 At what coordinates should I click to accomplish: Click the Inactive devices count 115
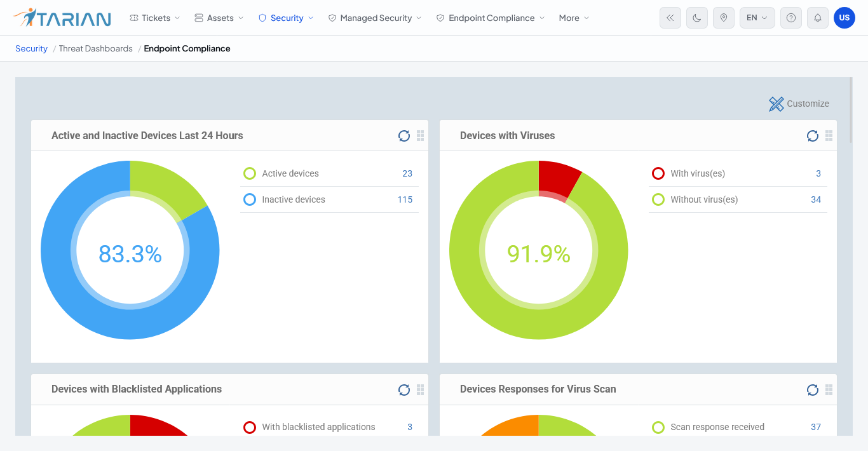405,199
